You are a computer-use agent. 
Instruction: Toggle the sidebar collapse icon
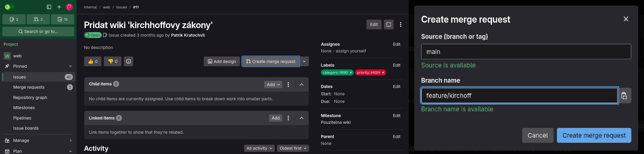pos(49,7)
